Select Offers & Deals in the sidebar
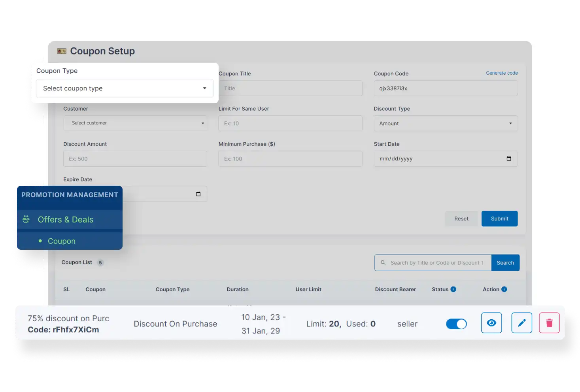The width and height of the screenshot is (580, 392). tap(66, 219)
